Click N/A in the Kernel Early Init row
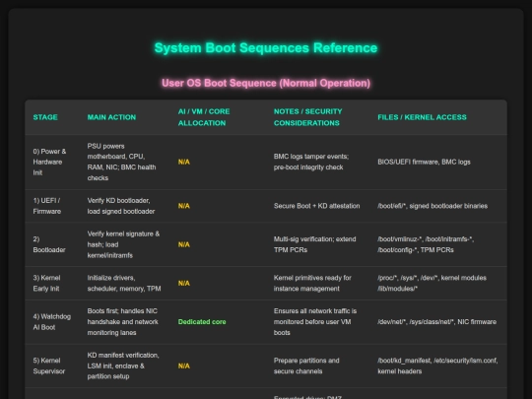The image size is (532, 399). (184, 284)
